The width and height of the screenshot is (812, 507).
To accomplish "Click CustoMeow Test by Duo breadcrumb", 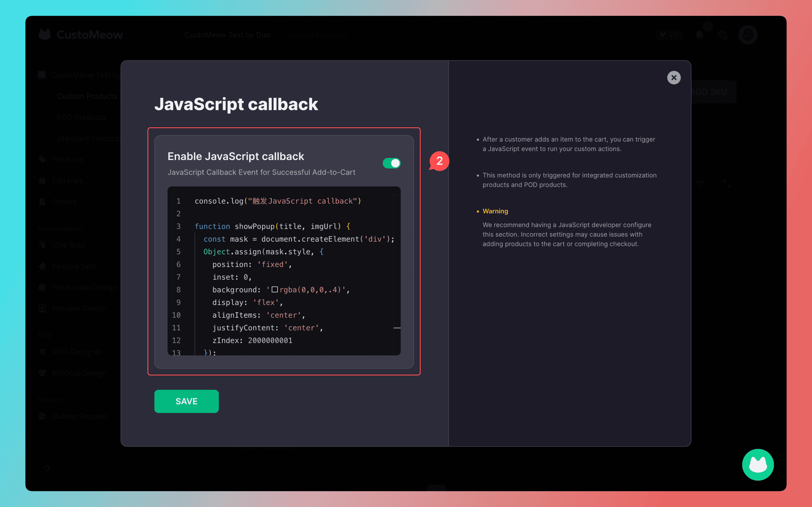I will click(x=227, y=35).
